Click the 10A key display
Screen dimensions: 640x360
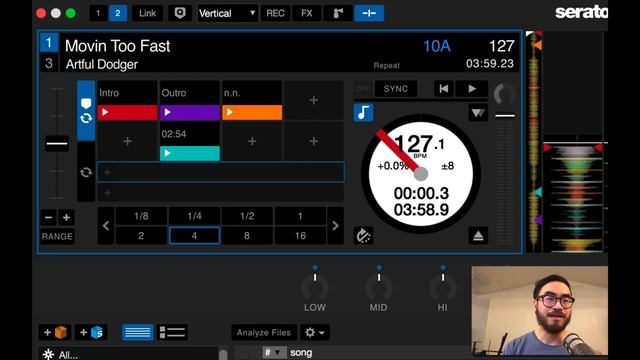(x=436, y=46)
